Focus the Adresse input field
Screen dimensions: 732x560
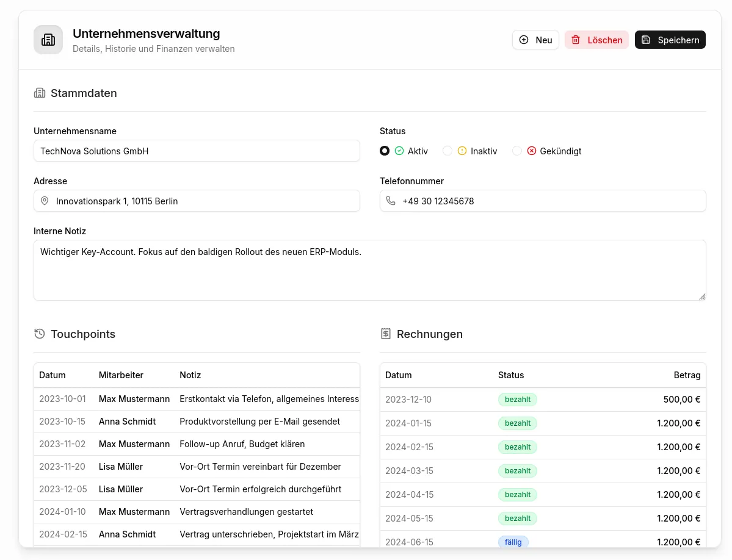click(197, 201)
